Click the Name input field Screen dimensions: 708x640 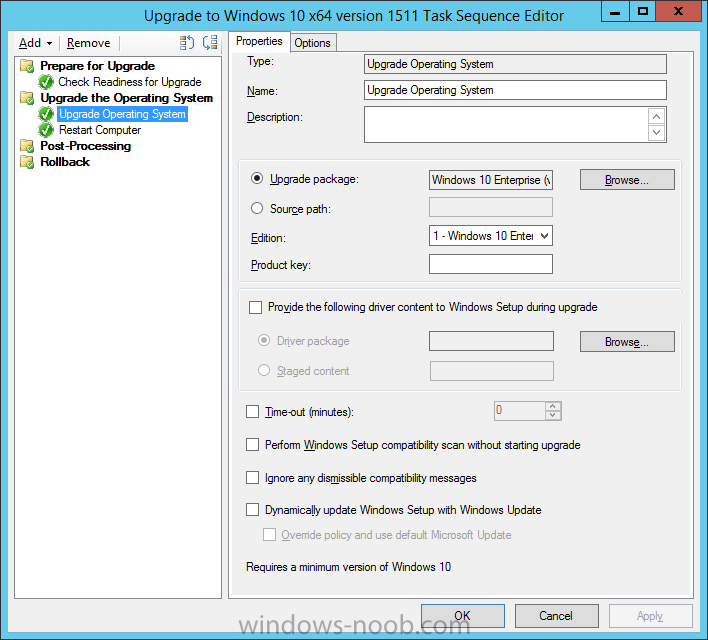(515, 90)
